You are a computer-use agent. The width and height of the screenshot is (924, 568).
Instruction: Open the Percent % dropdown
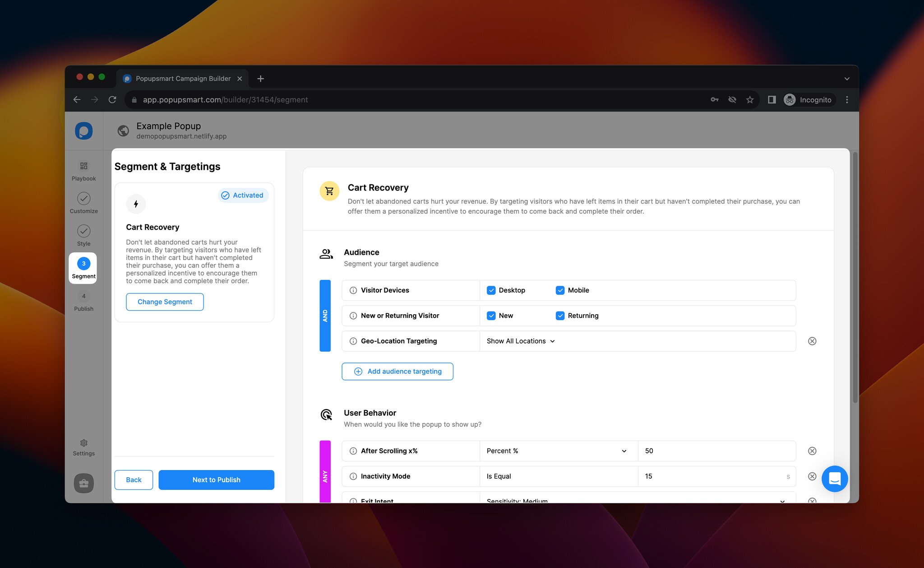(x=559, y=451)
